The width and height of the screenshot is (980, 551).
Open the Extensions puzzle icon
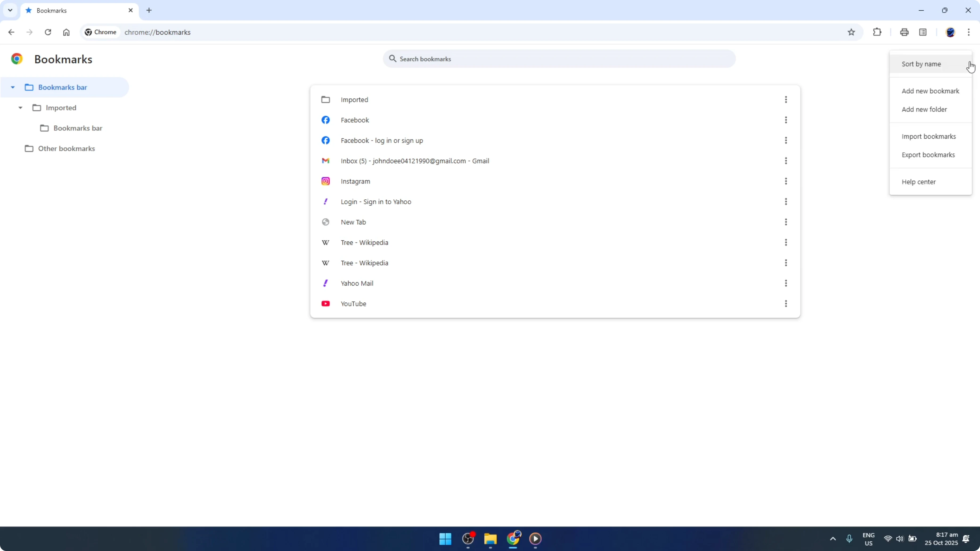point(877,32)
